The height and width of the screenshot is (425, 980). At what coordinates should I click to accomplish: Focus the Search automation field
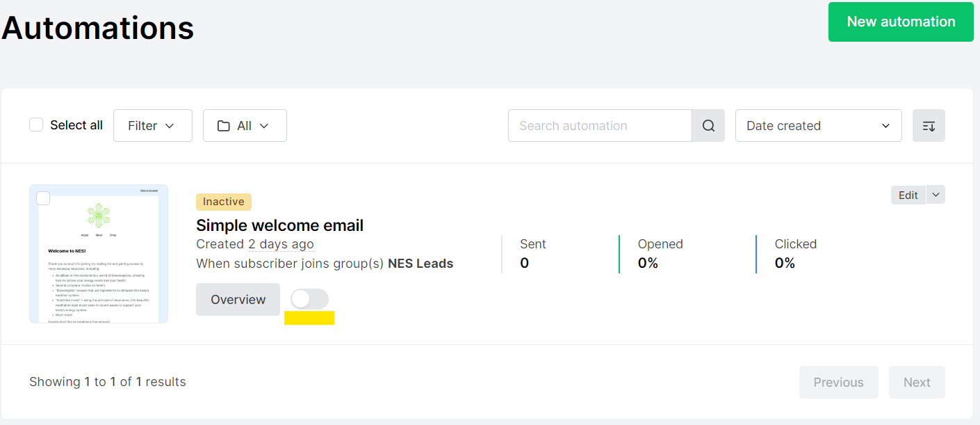pos(600,126)
